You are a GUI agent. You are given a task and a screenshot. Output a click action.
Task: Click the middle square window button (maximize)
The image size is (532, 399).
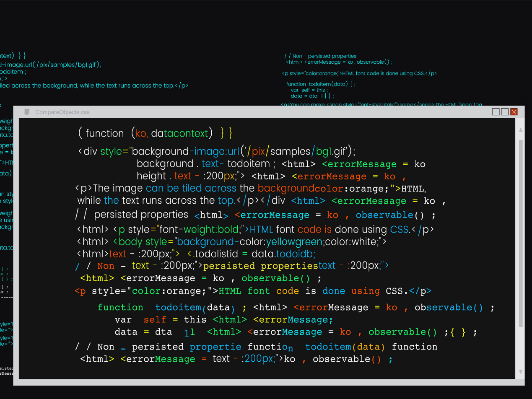[505, 112]
